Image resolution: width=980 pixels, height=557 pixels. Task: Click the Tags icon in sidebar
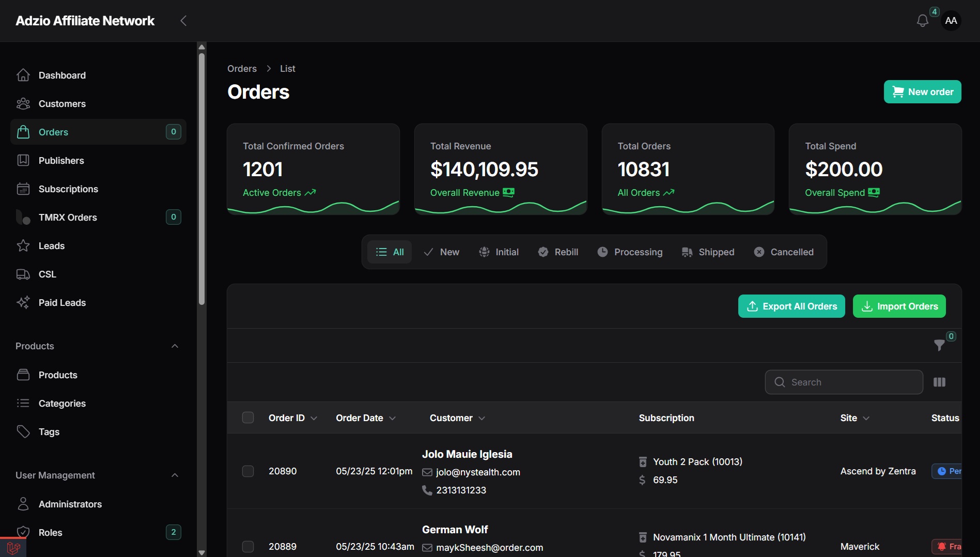(23, 432)
